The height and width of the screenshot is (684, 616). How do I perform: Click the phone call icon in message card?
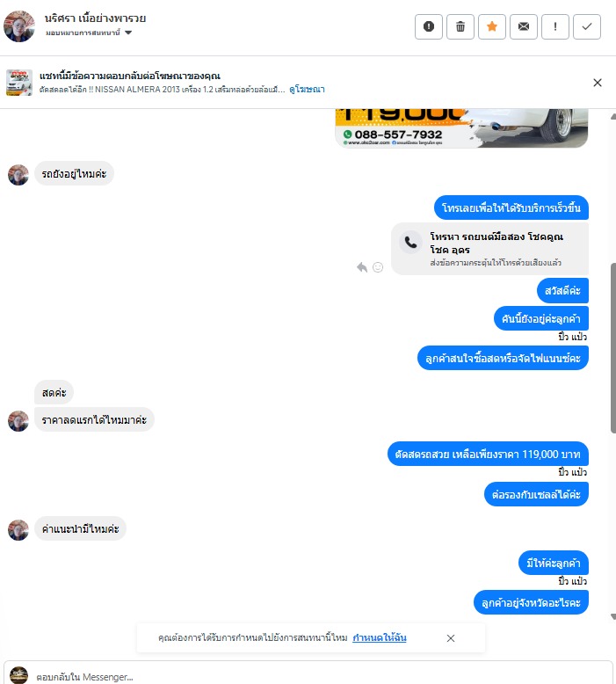pyautogui.click(x=410, y=242)
